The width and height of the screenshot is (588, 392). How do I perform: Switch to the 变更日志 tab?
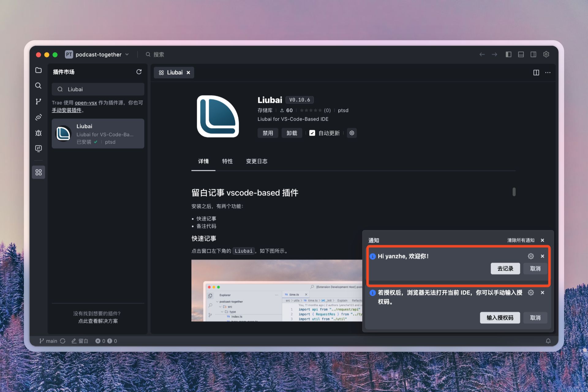point(257,161)
